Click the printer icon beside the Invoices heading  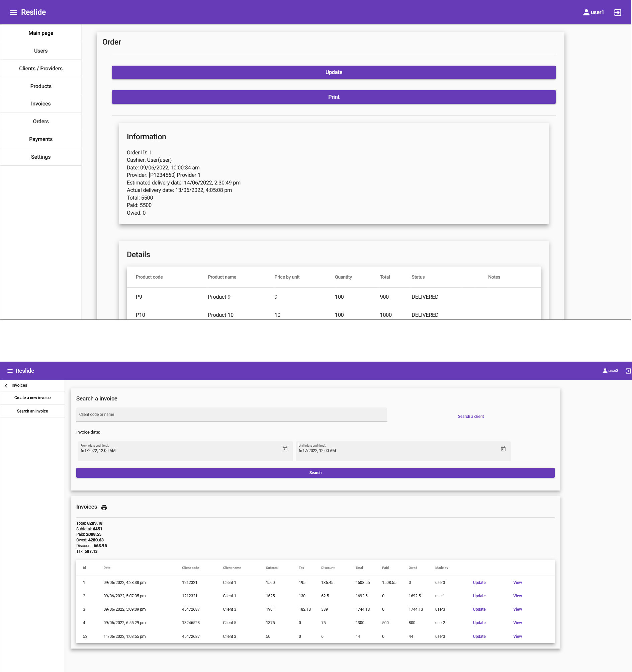click(x=104, y=507)
